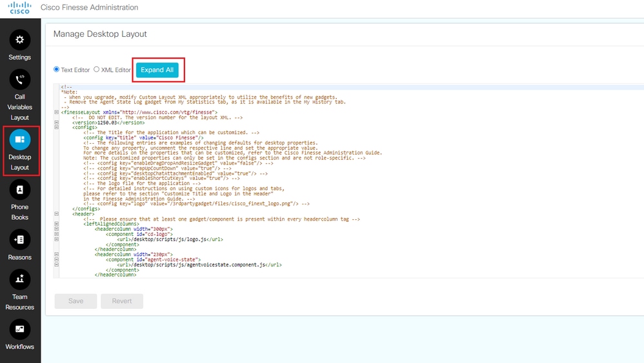
Task: Click the config key="title" line
Action: point(143,138)
